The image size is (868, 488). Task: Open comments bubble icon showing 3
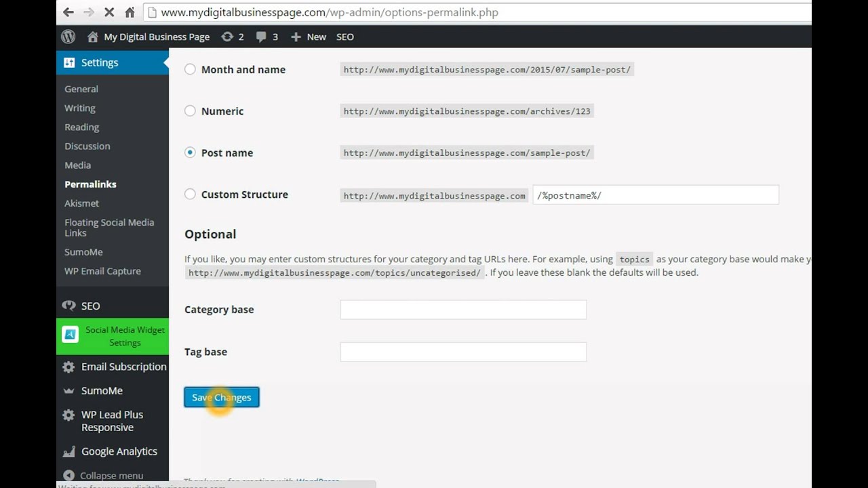261,37
